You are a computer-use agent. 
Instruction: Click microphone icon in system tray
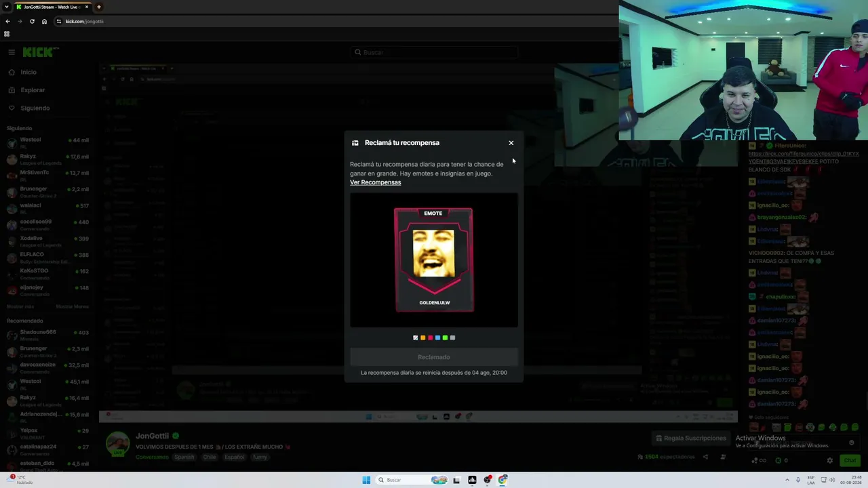click(798, 480)
